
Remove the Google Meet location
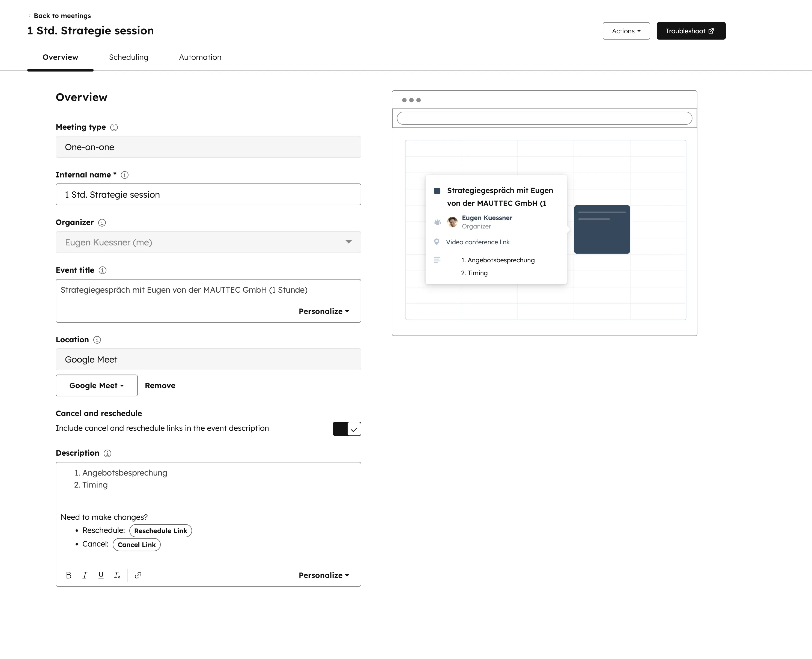[160, 385]
